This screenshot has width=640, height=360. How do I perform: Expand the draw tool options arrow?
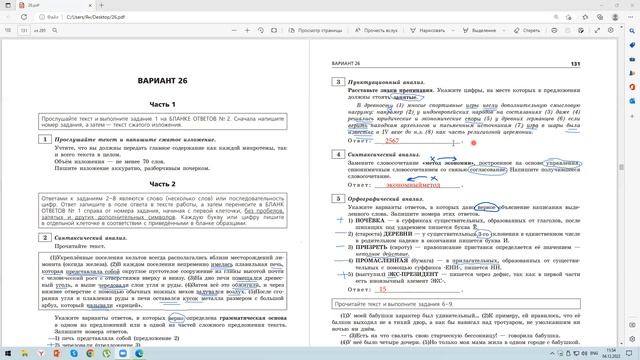pos(453,30)
